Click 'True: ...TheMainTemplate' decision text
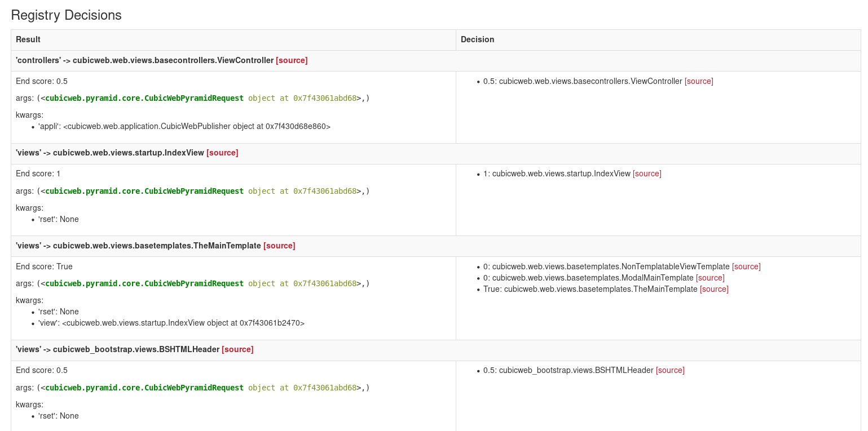 coord(591,289)
